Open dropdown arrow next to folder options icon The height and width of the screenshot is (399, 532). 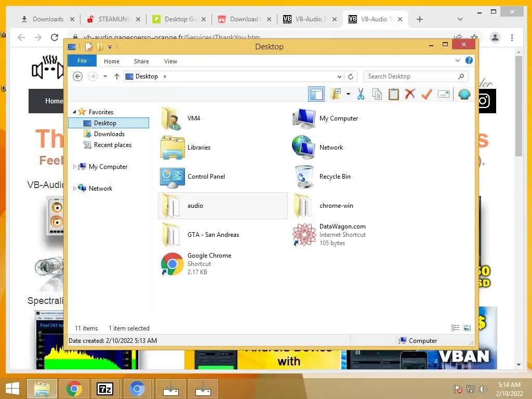point(348,94)
